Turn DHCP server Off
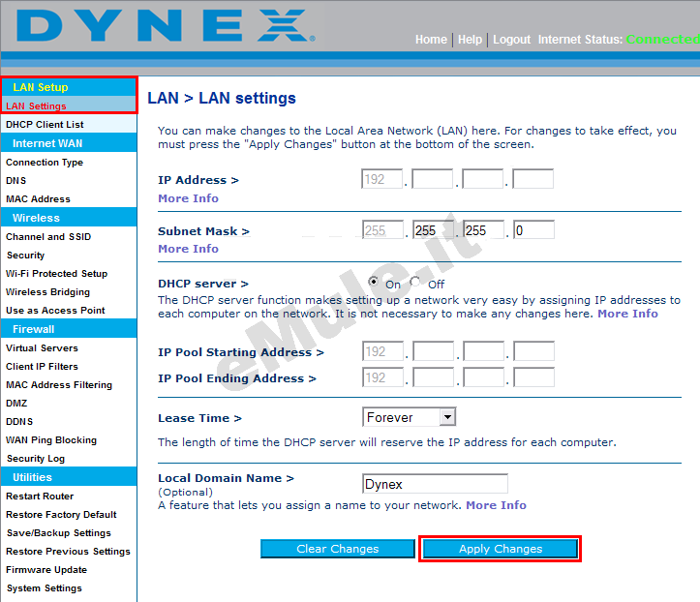Screen dimensions: 700x602 [x=415, y=282]
